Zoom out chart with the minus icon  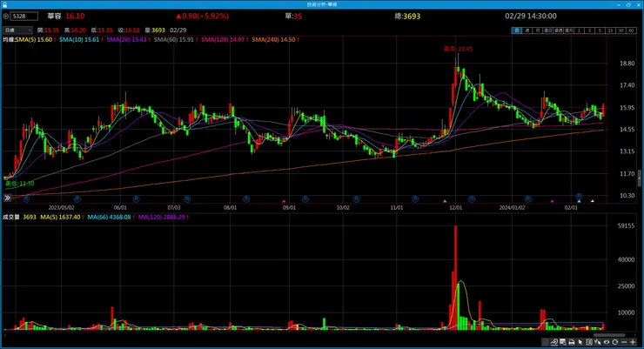click(624, 342)
